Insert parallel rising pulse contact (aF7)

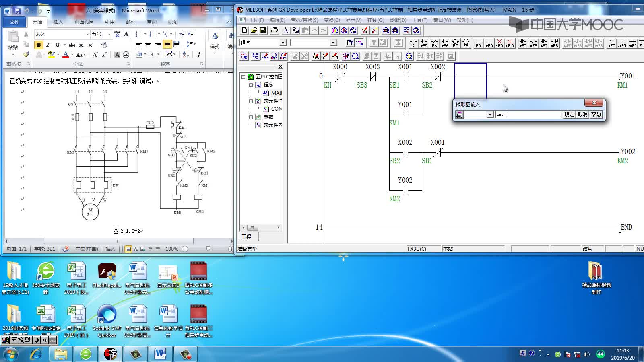tap(544, 43)
